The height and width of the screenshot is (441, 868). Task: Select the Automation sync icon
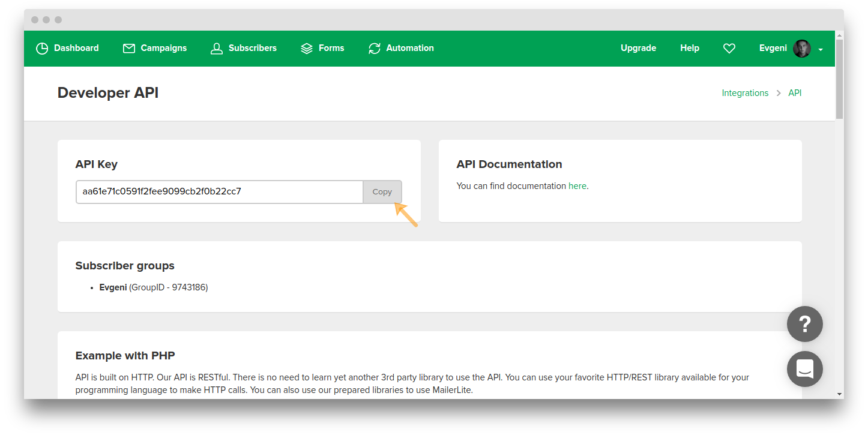point(375,48)
